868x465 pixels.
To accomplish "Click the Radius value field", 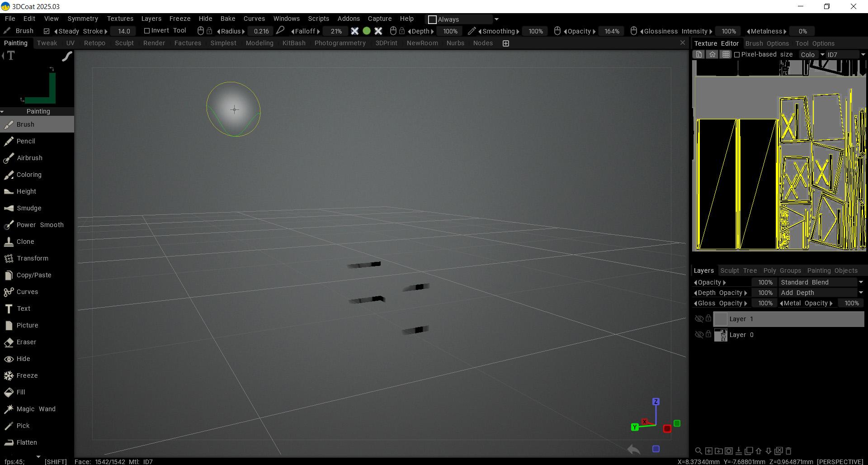I will tap(261, 31).
